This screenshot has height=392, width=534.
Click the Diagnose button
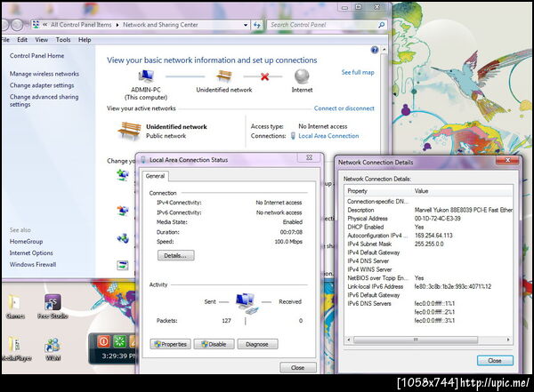(x=257, y=344)
